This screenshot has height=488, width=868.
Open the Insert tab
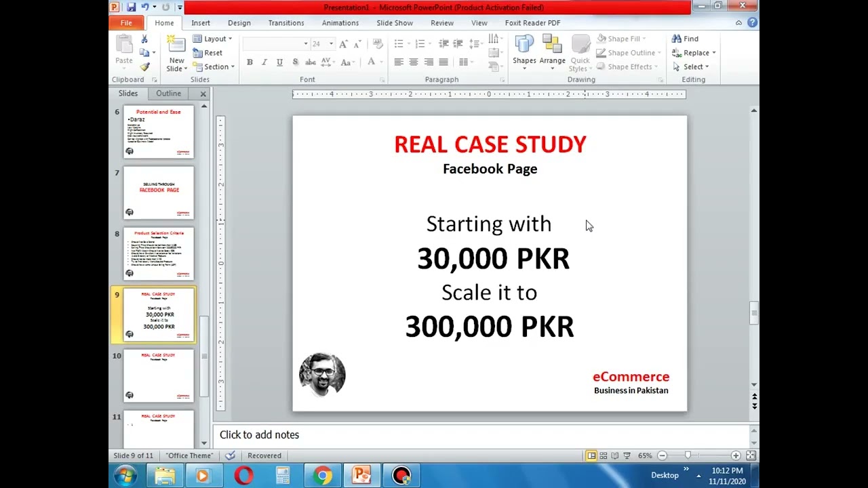point(201,22)
